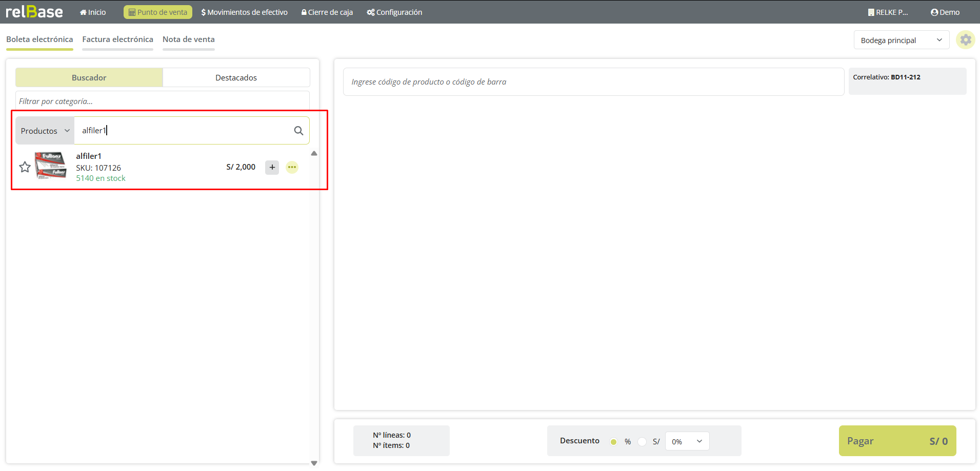
Task: Open the Demo user account menu
Action: [x=945, y=12]
